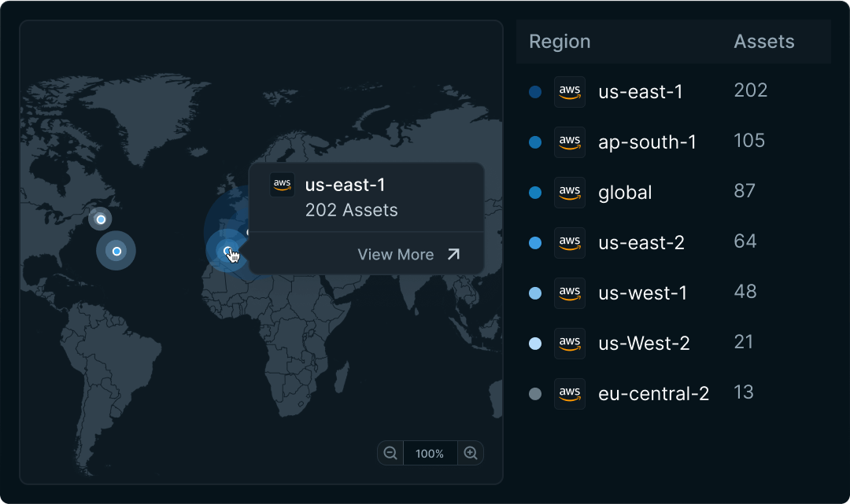850x504 pixels.
Task: Select the us-West-2 region name
Action: click(644, 344)
